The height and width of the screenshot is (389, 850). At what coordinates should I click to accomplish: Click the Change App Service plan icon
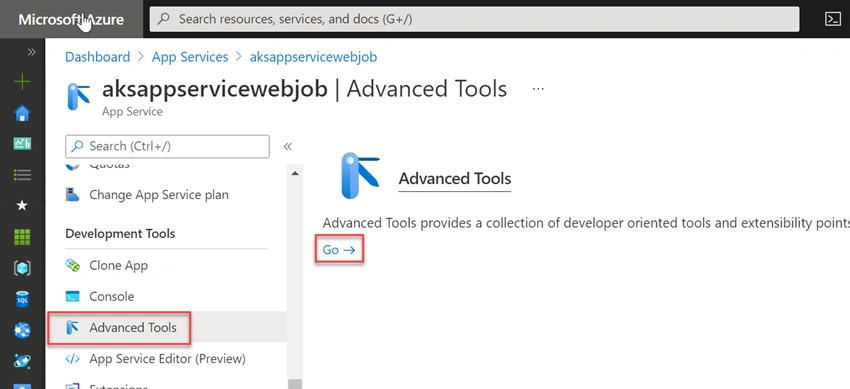tap(72, 194)
